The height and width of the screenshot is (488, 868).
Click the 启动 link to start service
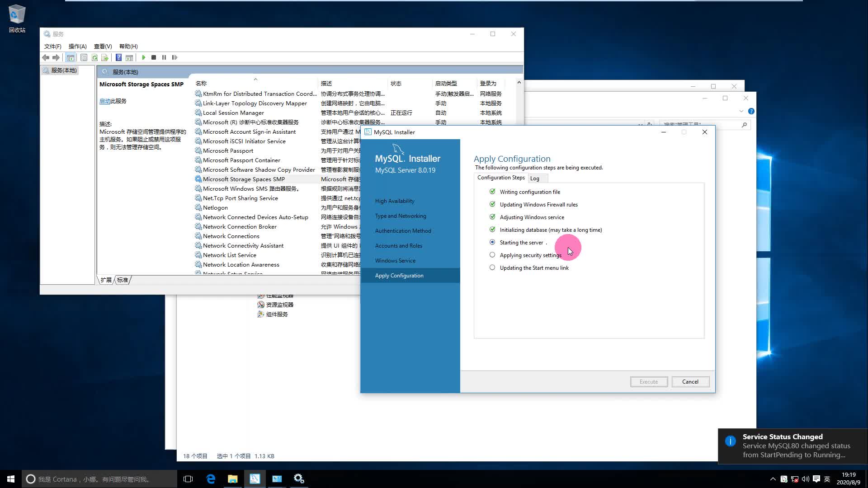pos(104,101)
